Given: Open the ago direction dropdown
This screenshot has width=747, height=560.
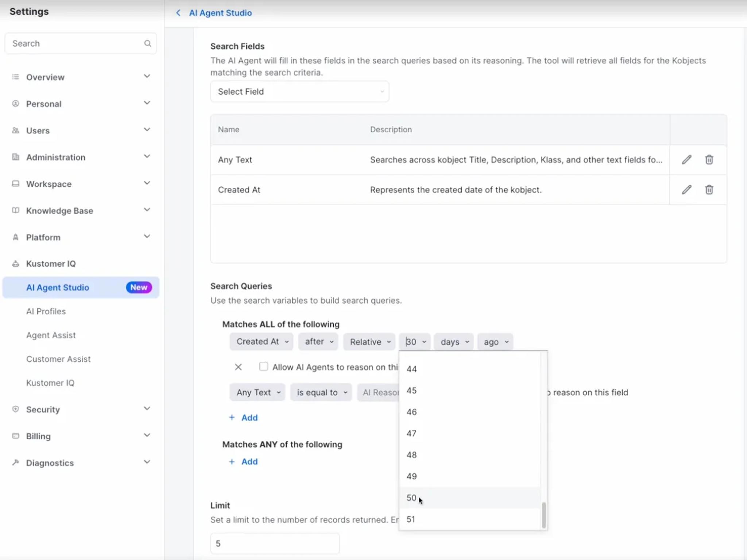Looking at the screenshot, I should 495,342.
